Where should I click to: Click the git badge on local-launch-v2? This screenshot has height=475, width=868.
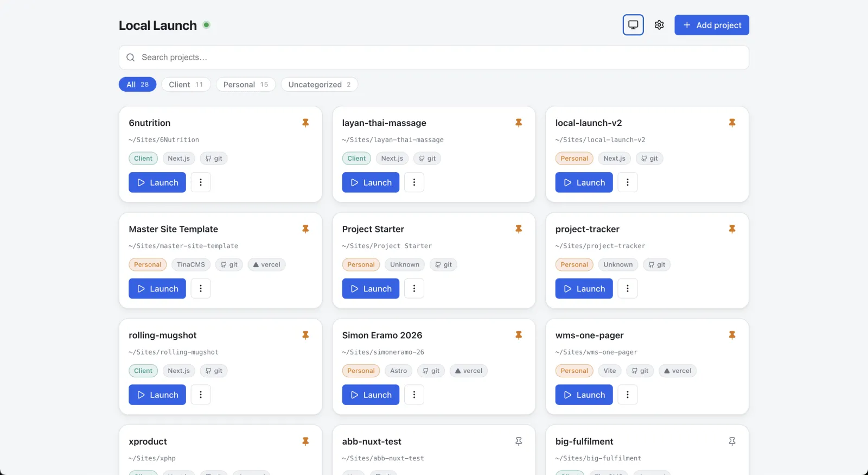point(649,159)
